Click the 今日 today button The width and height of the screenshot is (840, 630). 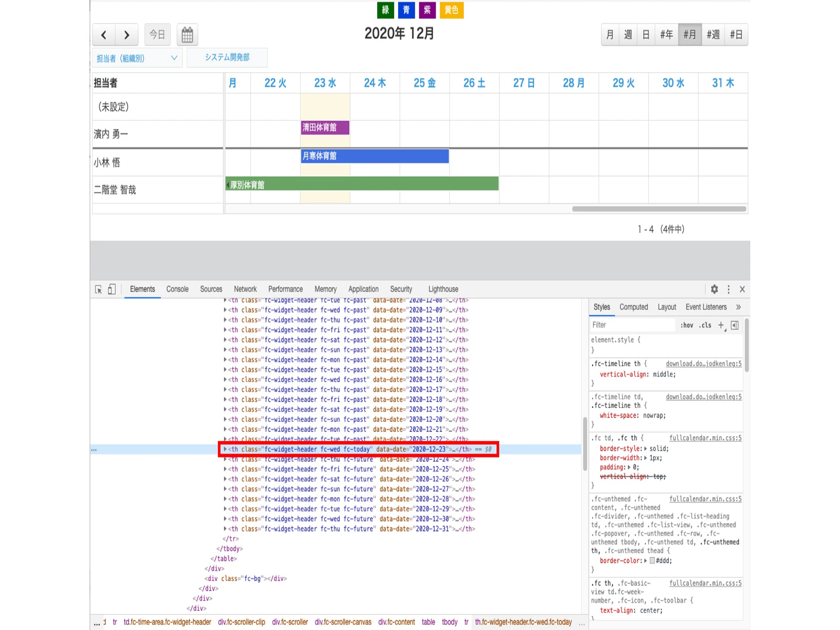click(157, 35)
